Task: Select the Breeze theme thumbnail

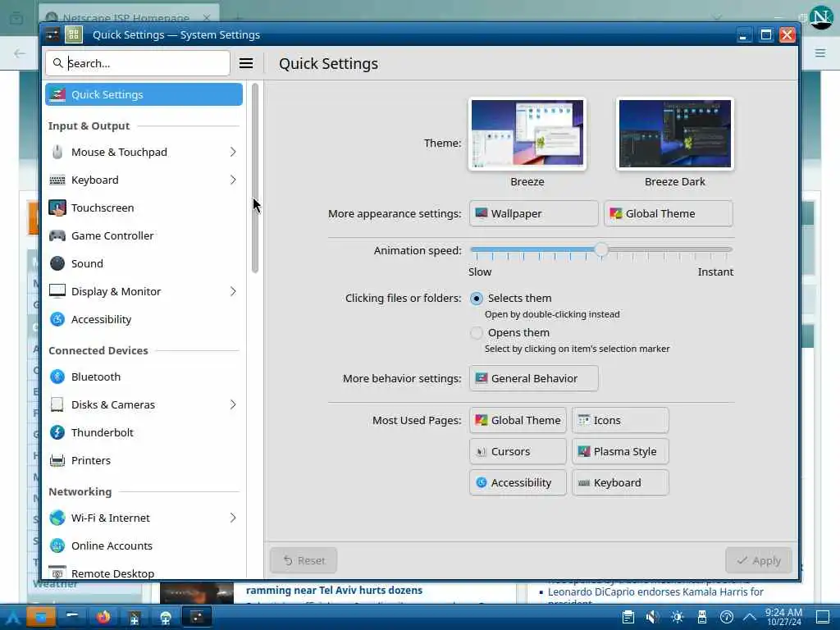Action: [527, 134]
